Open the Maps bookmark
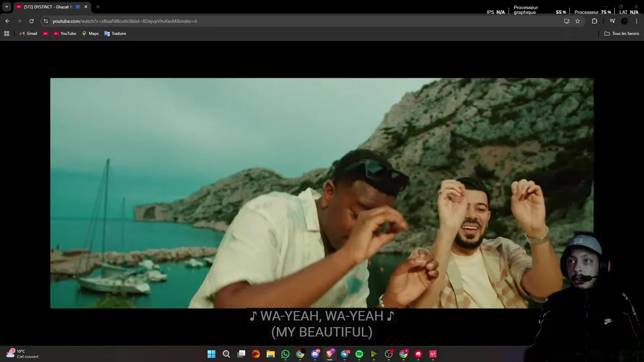 tap(91, 33)
